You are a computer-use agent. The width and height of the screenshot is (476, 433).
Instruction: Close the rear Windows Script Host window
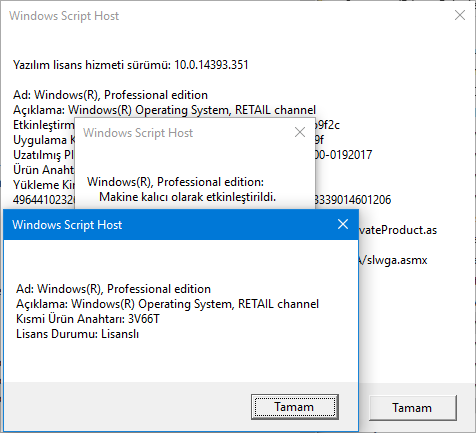[x=460, y=15]
